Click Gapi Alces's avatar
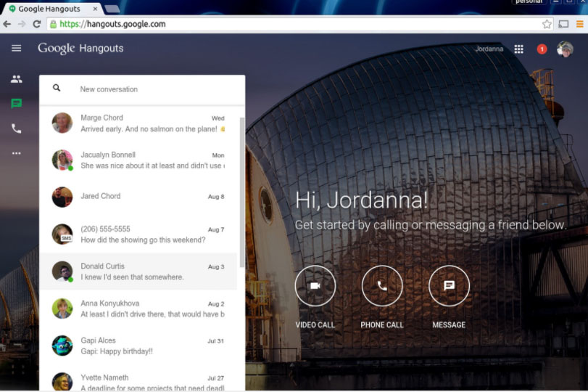This screenshot has width=588, height=392. pyautogui.click(x=62, y=346)
